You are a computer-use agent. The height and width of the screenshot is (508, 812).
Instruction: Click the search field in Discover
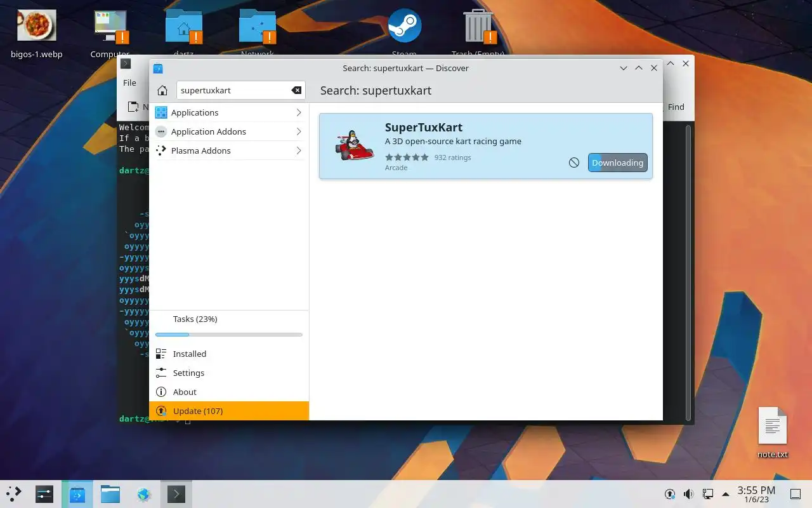240,90
